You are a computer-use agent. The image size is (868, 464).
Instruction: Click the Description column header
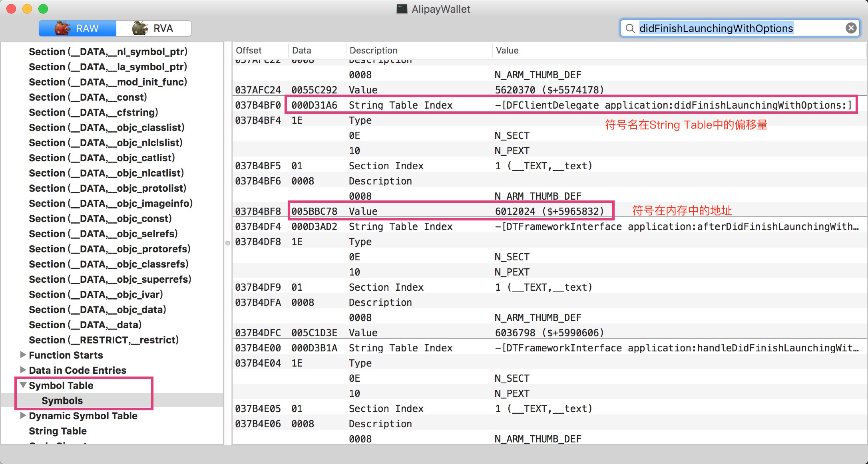coord(373,50)
